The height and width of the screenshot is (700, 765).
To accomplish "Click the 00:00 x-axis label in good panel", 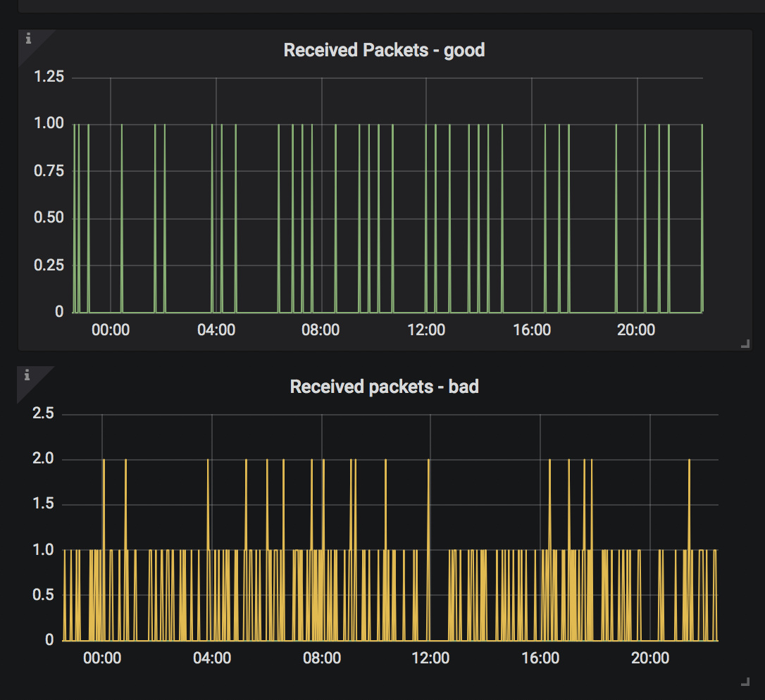I will [111, 330].
